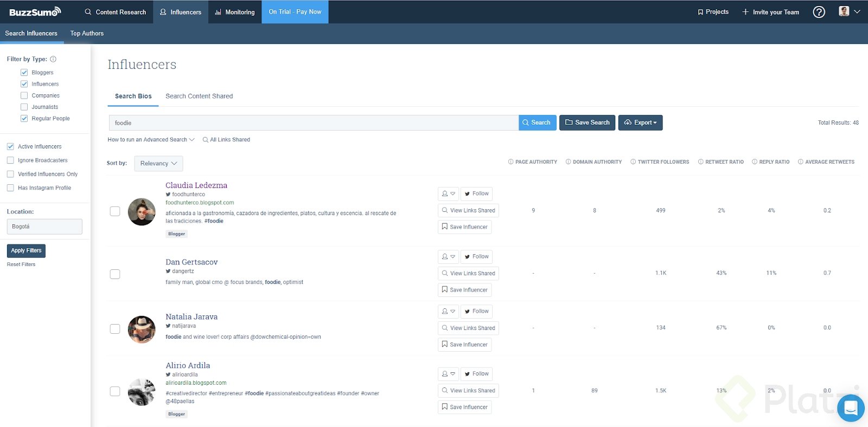Image resolution: width=868 pixels, height=427 pixels.
Task: Uncheck the Regular People filter
Action: coord(24,119)
